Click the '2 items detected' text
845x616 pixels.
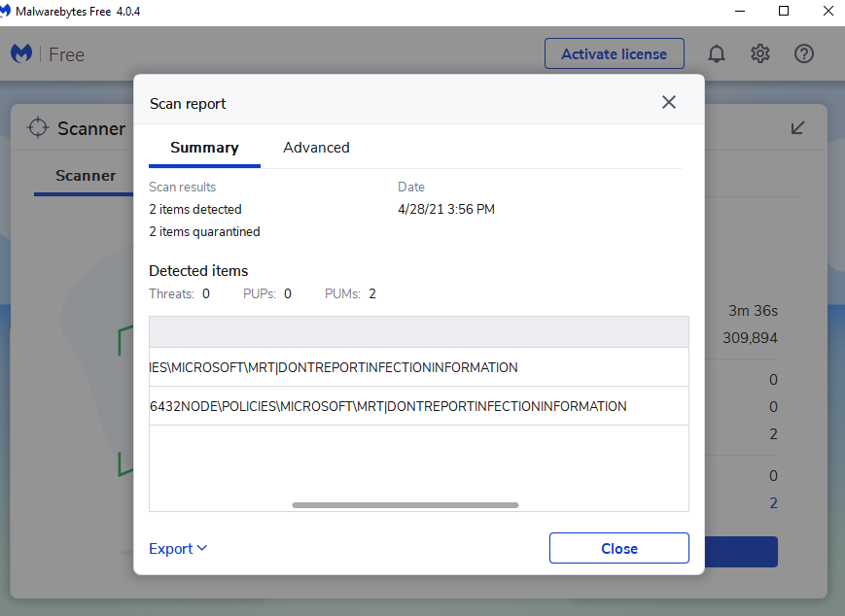[x=195, y=209]
